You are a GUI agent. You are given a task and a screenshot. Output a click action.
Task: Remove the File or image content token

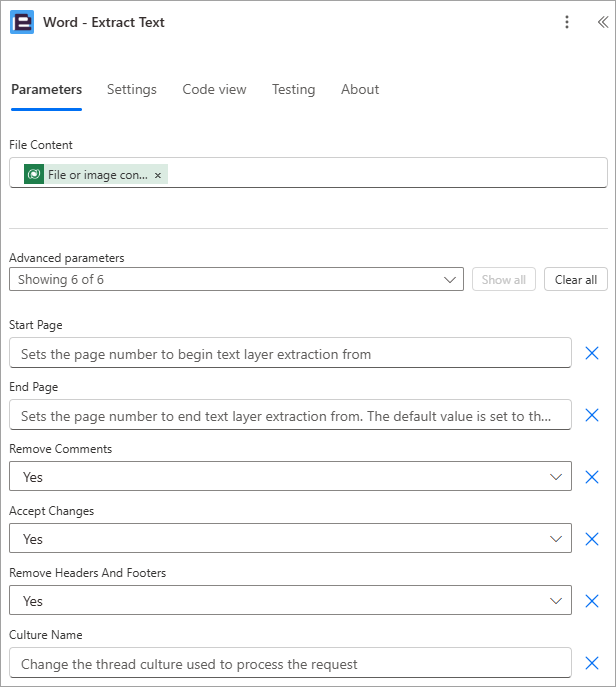(x=158, y=175)
